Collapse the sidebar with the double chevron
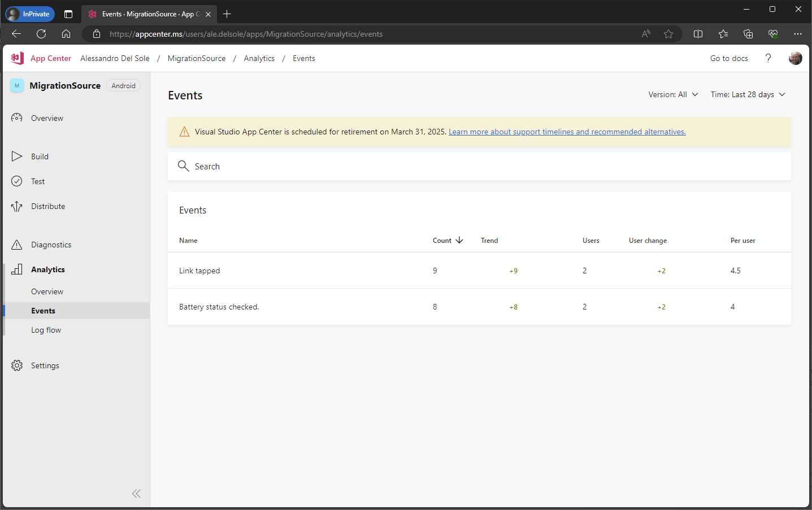Screen dimensions: 812x510 (x=136, y=494)
